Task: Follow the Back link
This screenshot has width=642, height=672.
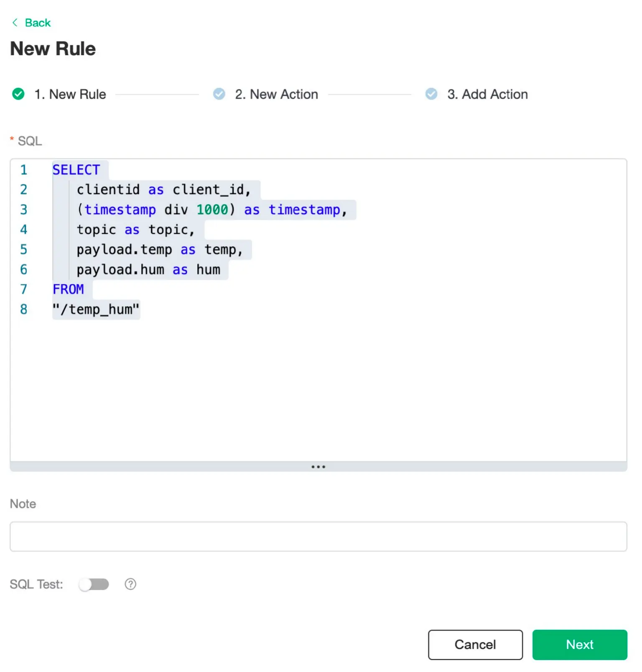Action: coord(38,23)
